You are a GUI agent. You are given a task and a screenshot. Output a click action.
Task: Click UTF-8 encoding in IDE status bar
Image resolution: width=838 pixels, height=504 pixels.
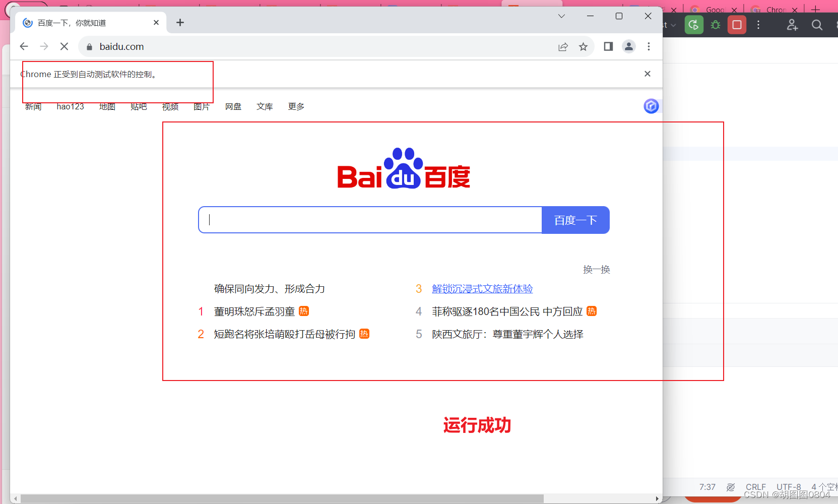coord(789,487)
